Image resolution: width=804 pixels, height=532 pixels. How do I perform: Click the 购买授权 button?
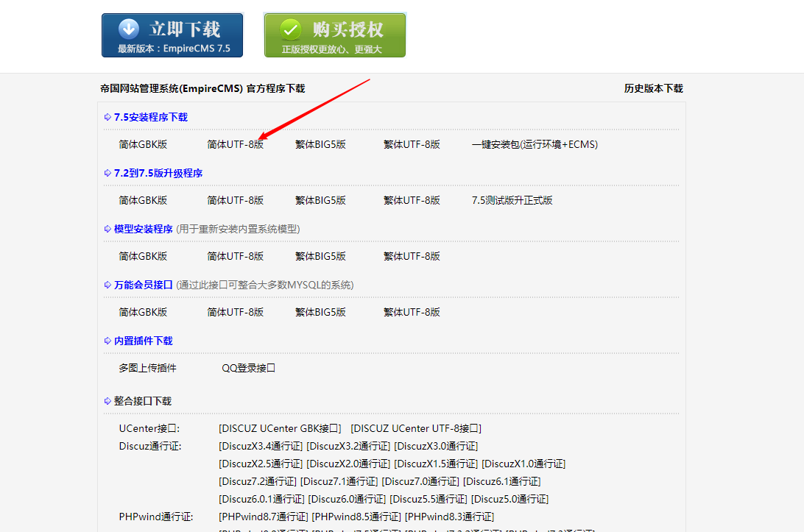point(334,35)
